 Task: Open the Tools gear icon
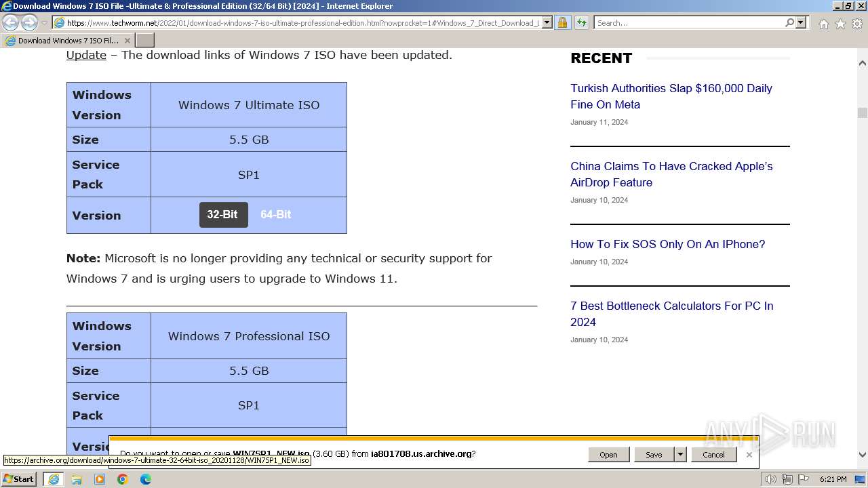pos(857,24)
